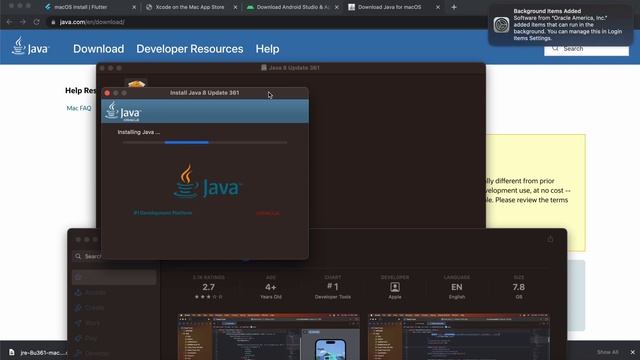
Task: Click the Play icon in the App Store sidebar
Action: pyautogui.click(x=78, y=338)
